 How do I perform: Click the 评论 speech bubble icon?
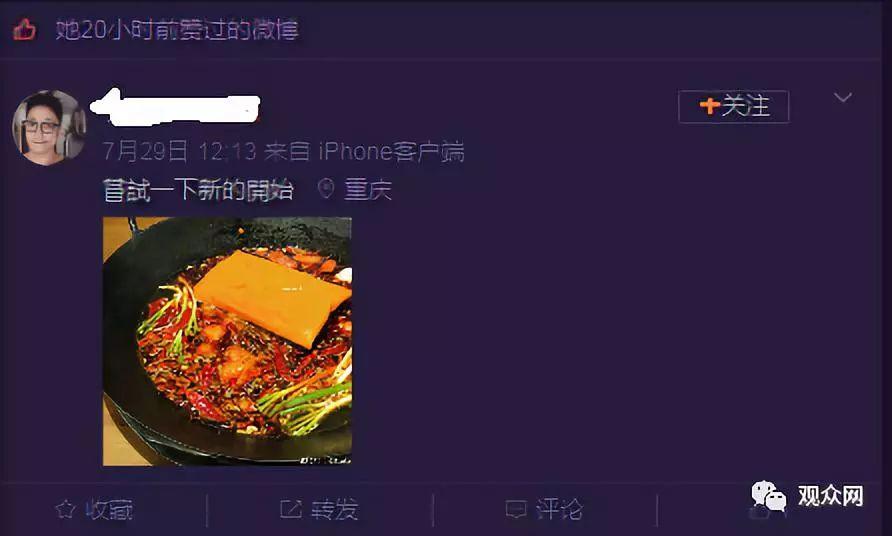tap(516, 509)
